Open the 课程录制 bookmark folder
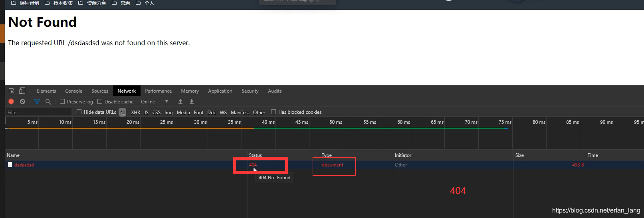 [x=25, y=3]
